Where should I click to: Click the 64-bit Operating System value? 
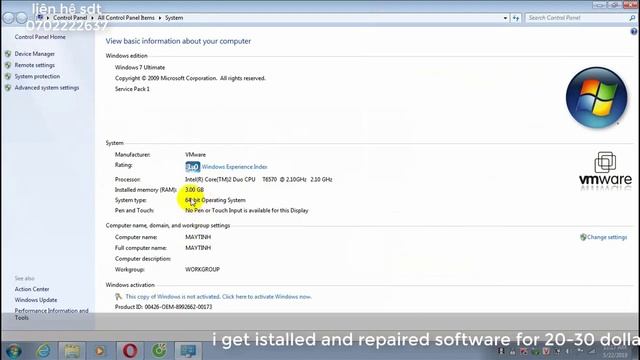(x=216, y=200)
